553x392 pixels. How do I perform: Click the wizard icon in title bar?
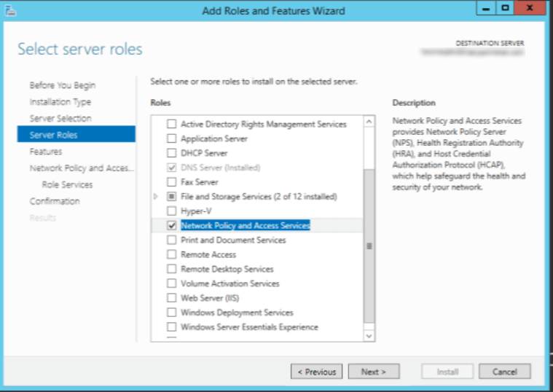(9, 10)
